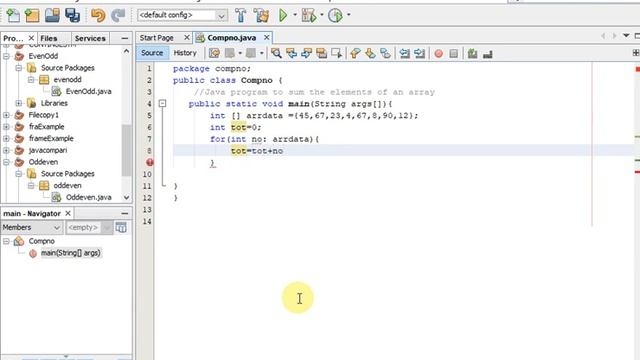Click the Find Previous Occurrence icon

click(291, 53)
